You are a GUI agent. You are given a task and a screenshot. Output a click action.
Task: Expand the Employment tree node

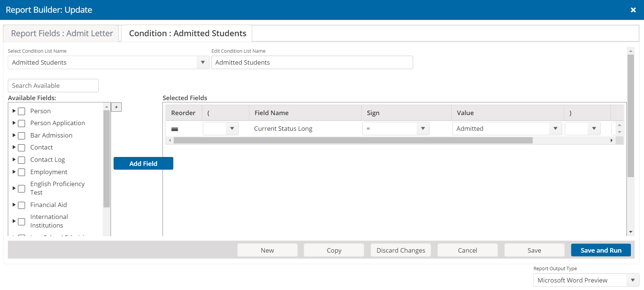coord(14,172)
